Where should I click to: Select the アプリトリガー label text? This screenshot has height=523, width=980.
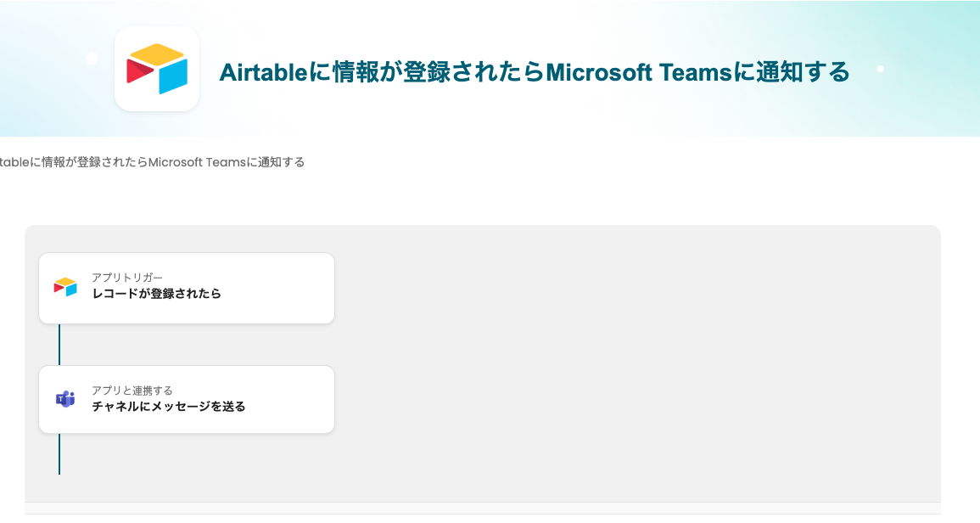127,278
